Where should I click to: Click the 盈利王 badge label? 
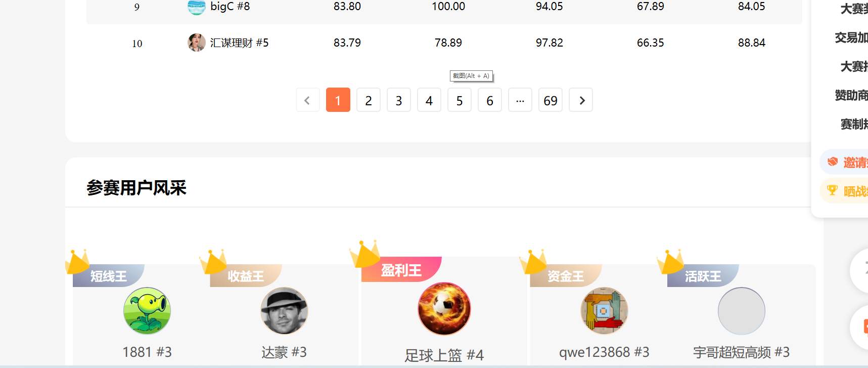[401, 270]
